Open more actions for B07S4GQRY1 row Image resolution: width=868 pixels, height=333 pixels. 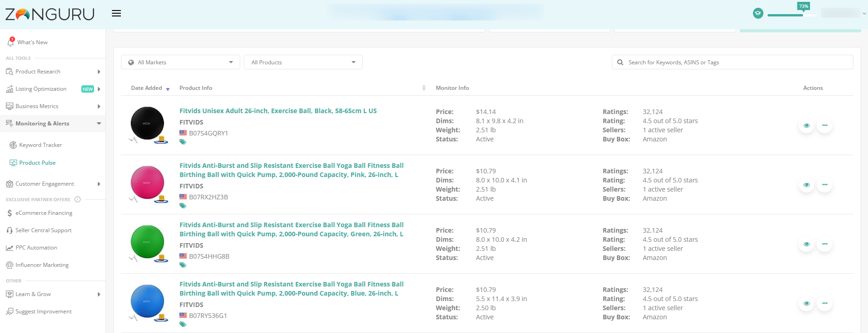(825, 125)
